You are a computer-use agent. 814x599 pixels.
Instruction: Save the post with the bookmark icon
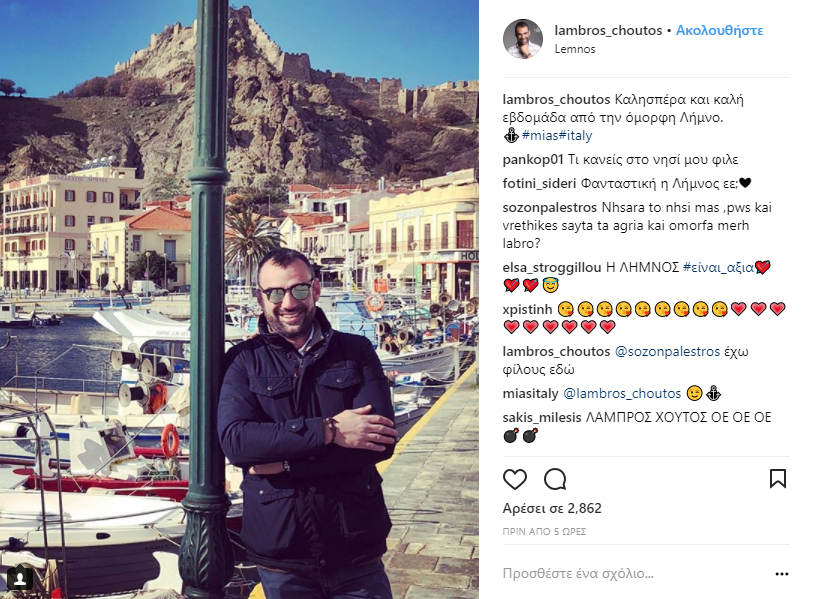coord(778,479)
